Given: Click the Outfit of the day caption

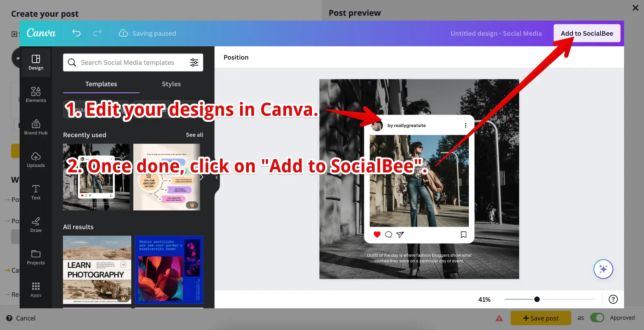Looking at the screenshot, I should click(x=419, y=258).
